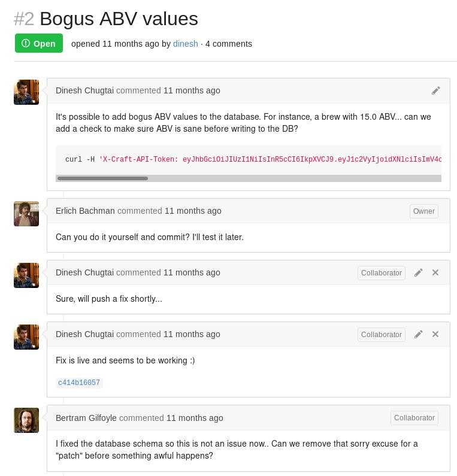Delete the 'Fix is live' comment
Viewport: 457px width, 476px height.
[x=435, y=334]
